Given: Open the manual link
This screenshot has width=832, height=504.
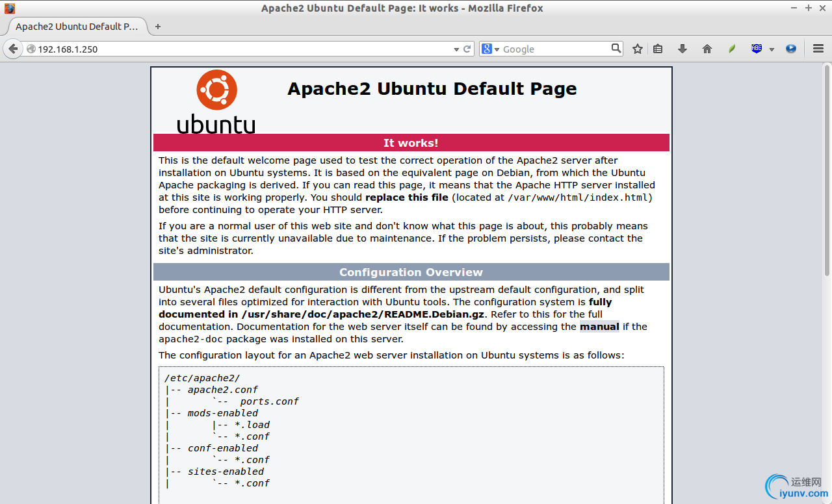Looking at the screenshot, I should (599, 327).
